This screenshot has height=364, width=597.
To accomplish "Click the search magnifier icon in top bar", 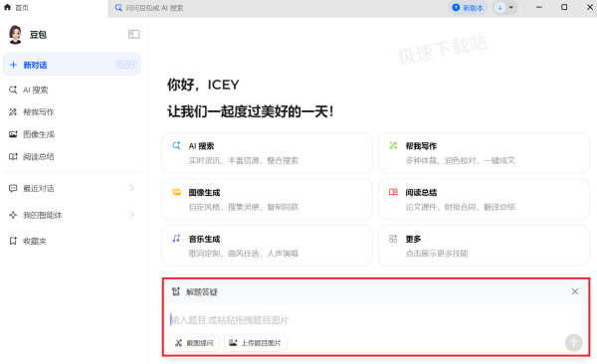I will [118, 8].
